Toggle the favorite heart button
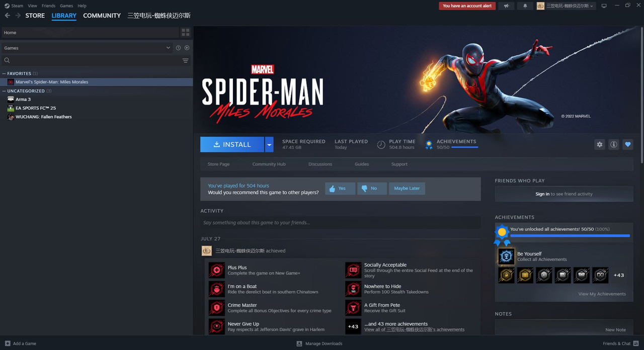The height and width of the screenshot is (350, 644). [628, 144]
